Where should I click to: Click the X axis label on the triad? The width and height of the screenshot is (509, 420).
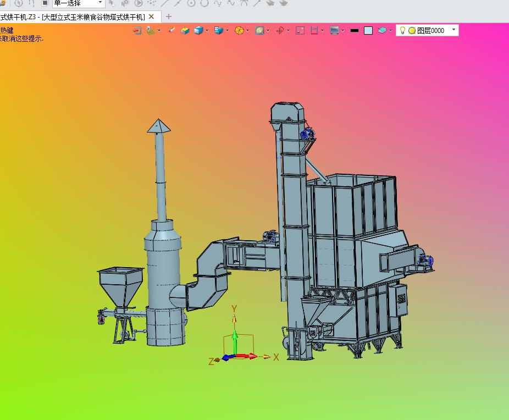[276, 357]
